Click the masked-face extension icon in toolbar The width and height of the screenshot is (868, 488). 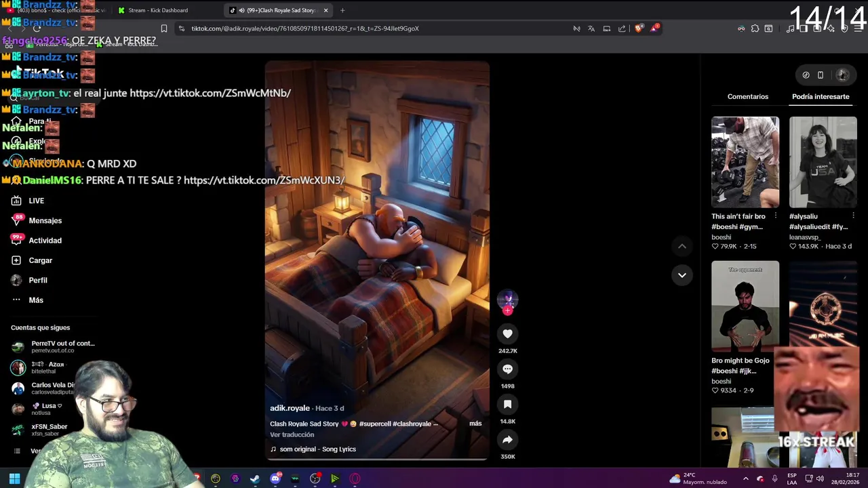[741, 28]
